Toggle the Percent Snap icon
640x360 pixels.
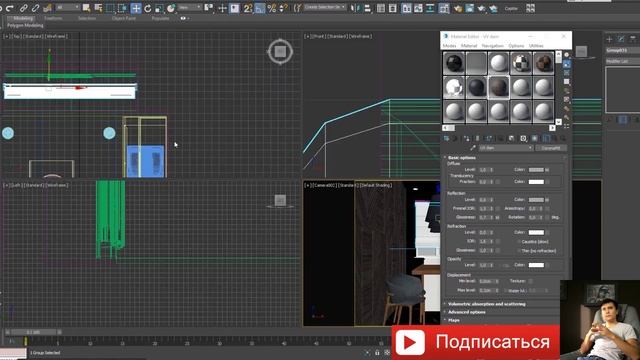[271, 8]
